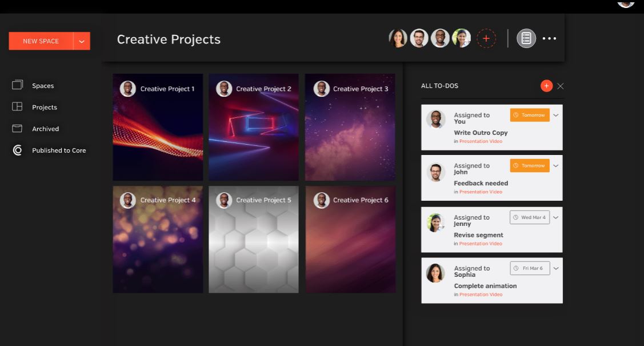The image size is (644, 346).
Task: Open Wed Mar 4 due date selector
Action: (x=529, y=217)
